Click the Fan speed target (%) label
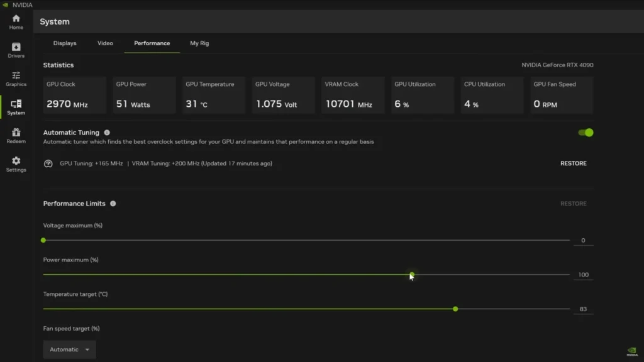The height and width of the screenshot is (362, 644). pos(72,328)
